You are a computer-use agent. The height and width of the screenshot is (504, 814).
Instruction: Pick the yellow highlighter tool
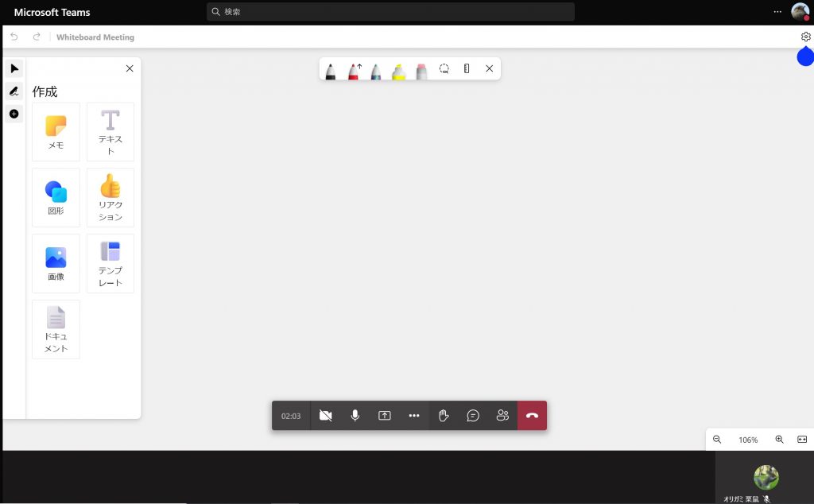click(398, 71)
